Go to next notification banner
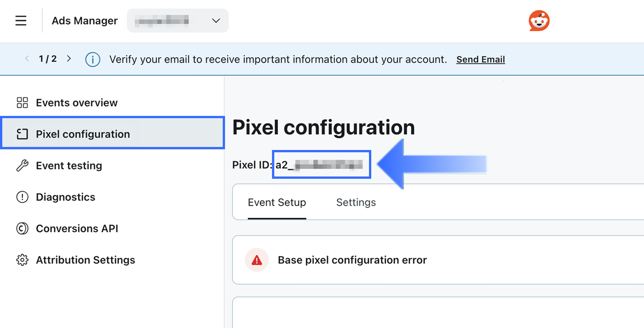 [69, 59]
